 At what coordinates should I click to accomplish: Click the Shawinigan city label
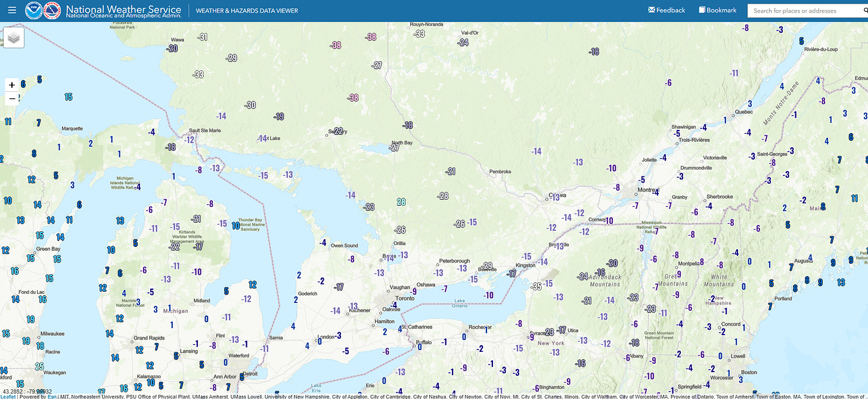[x=683, y=127]
